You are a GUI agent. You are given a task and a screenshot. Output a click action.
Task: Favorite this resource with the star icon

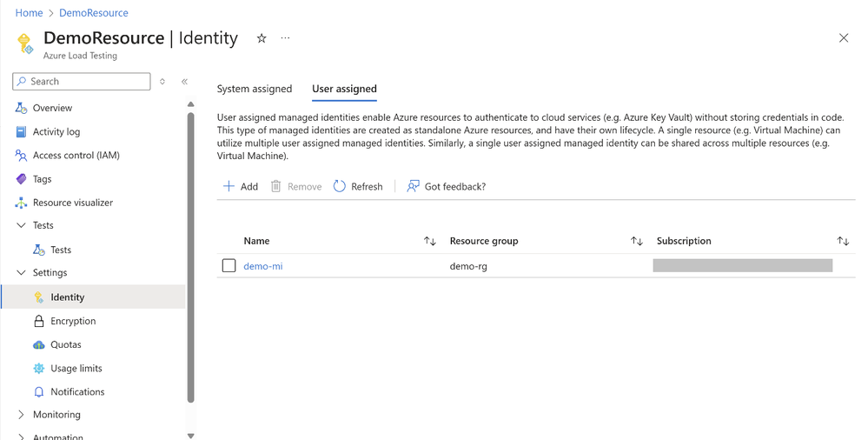(x=262, y=38)
